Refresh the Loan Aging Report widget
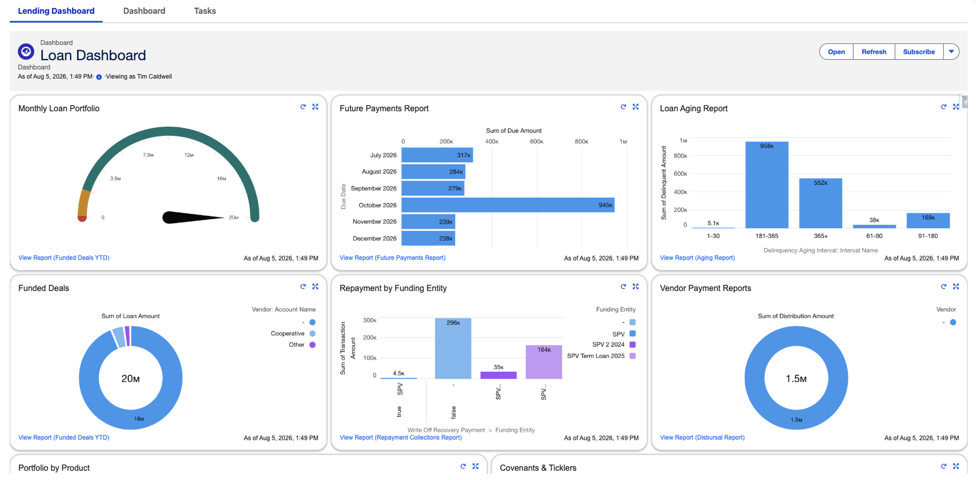The image size is (980, 480). [943, 107]
